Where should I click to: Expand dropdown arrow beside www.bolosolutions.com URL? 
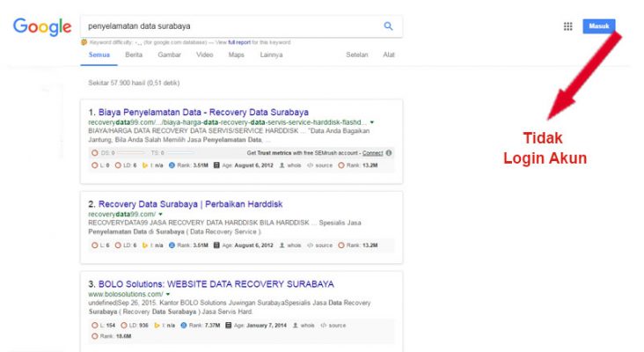tap(167, 294)
